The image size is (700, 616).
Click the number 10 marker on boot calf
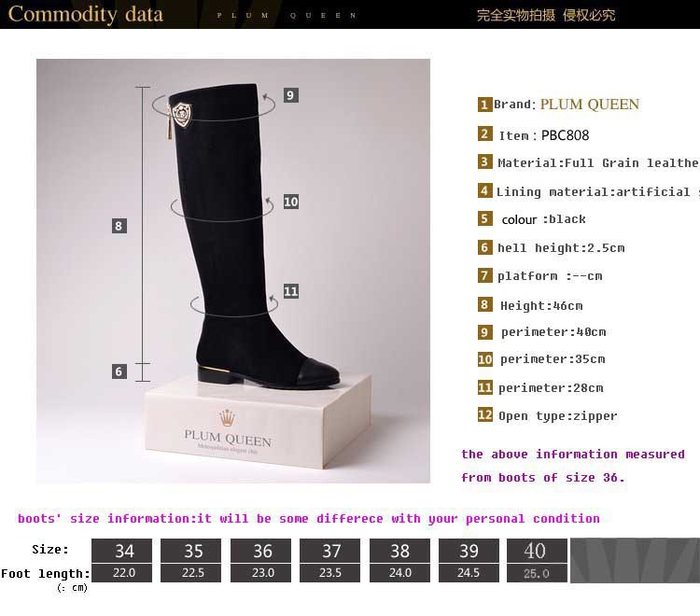[290, 202]
